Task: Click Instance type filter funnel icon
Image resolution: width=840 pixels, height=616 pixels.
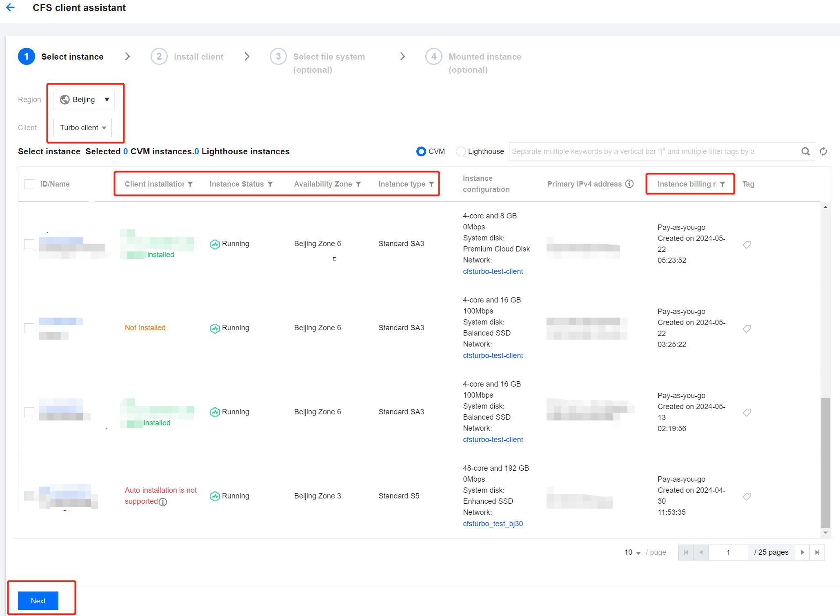Action: pyautogui.click(x=431, y=184)
